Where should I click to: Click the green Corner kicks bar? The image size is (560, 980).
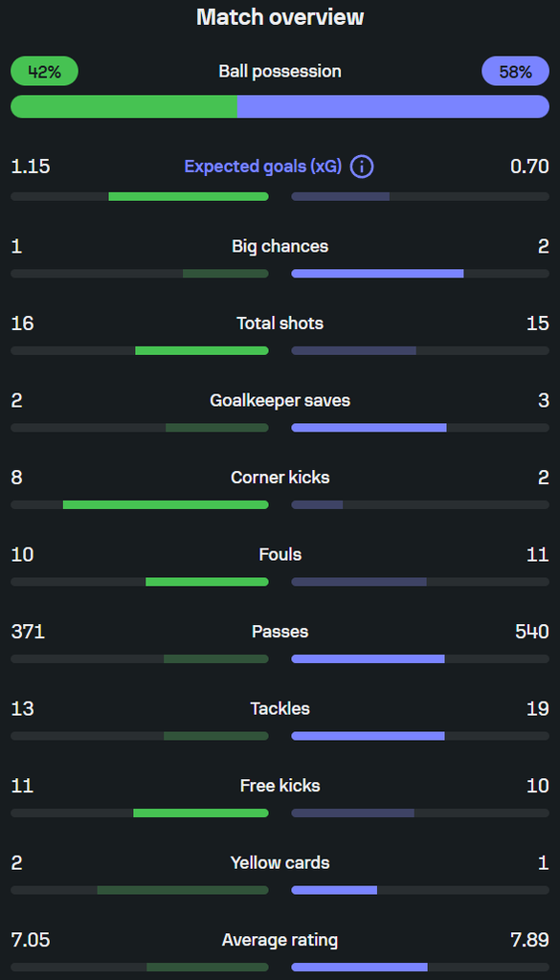(x=166, y=504)
